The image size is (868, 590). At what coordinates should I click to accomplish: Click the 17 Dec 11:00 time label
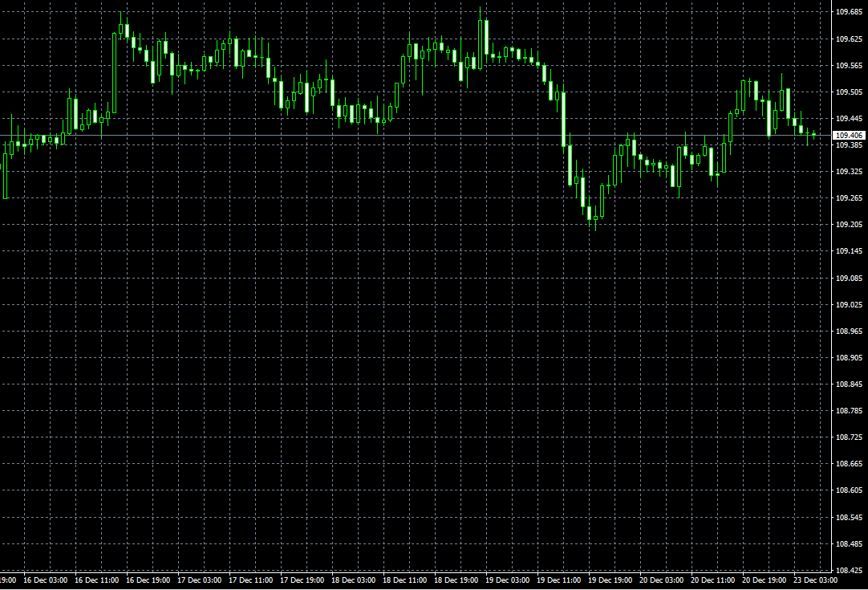pos(251,580)
